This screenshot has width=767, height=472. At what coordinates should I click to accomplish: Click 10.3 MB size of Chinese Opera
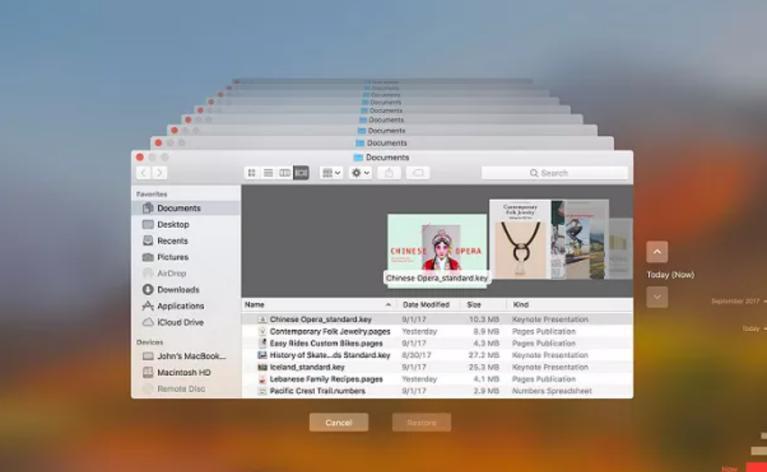click(484, 319)
